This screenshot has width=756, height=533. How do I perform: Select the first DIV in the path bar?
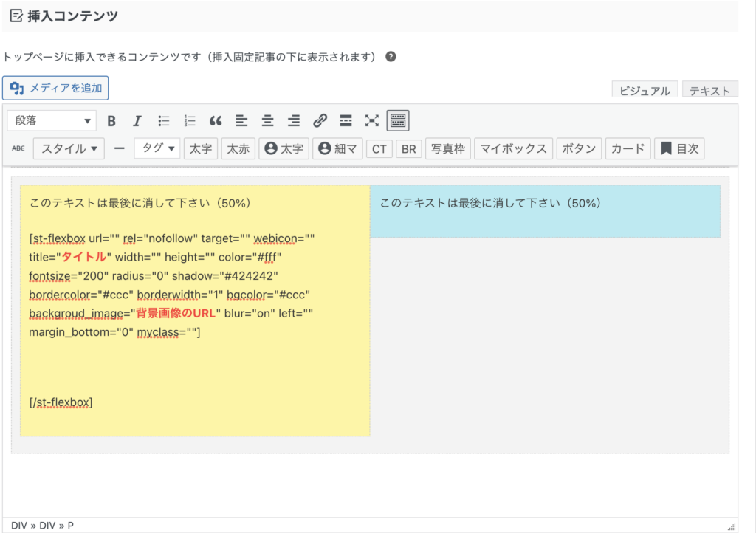[19, 526]
